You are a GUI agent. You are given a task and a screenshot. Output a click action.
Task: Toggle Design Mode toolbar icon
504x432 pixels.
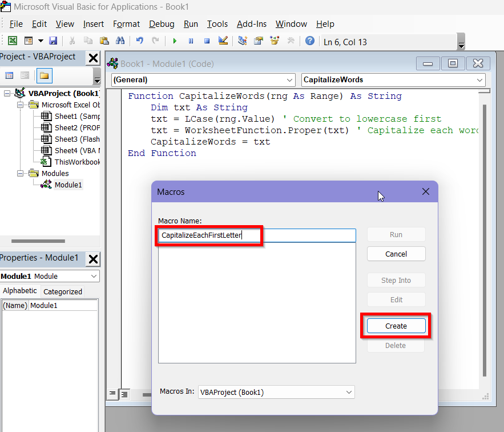click(x=223, y=41)
